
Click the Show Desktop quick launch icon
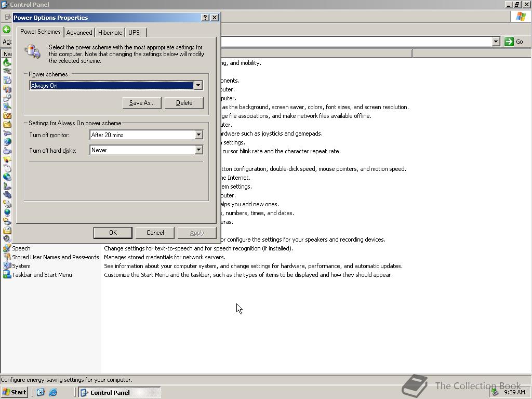tap(41, 392)
